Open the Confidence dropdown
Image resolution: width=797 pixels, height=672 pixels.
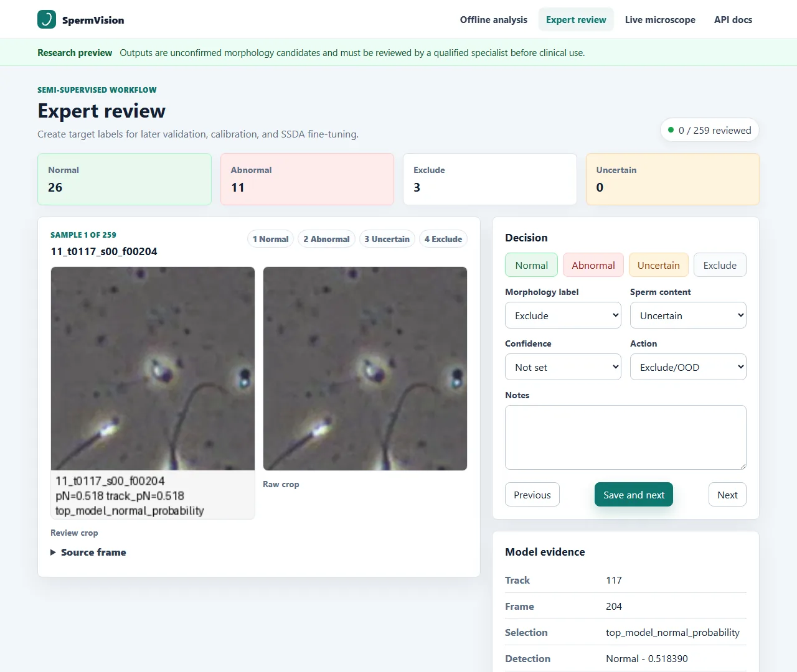[x=563, y=367]
